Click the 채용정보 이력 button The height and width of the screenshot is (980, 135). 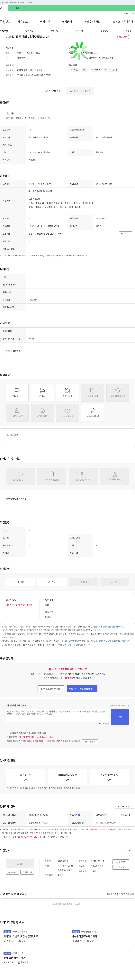pos(121,867)
